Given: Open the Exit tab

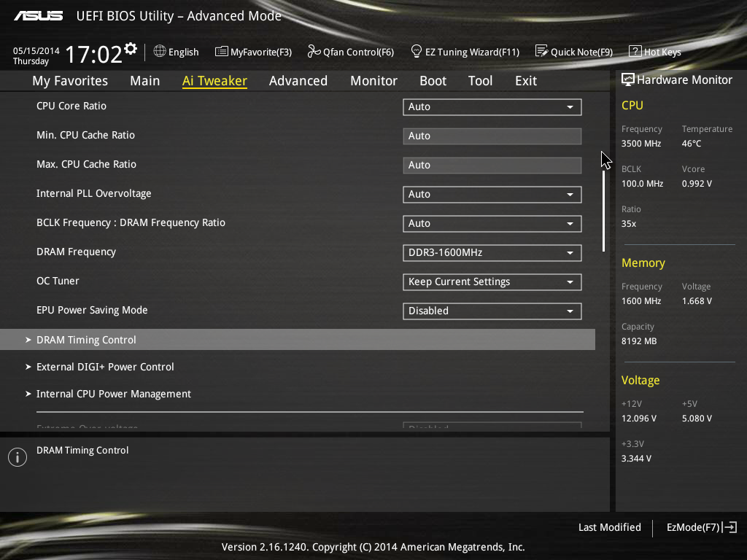Looking at the screenshot, I should click(526, 81).
